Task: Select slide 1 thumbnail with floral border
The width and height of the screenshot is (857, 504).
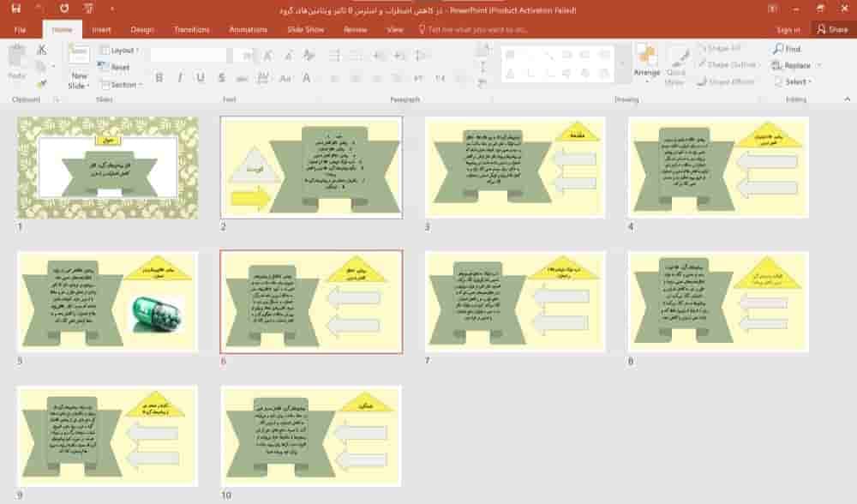Action: 108,168
